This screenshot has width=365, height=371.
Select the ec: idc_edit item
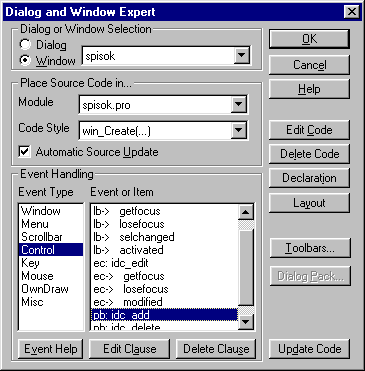point(164,263)
